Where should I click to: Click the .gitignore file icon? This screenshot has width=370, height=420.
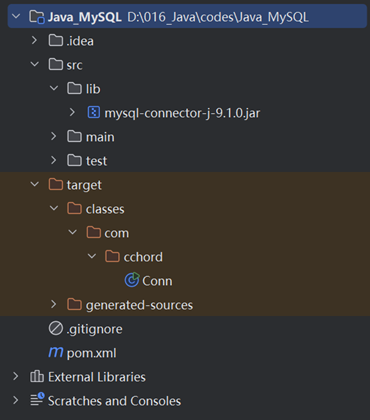tap(56, 328)
